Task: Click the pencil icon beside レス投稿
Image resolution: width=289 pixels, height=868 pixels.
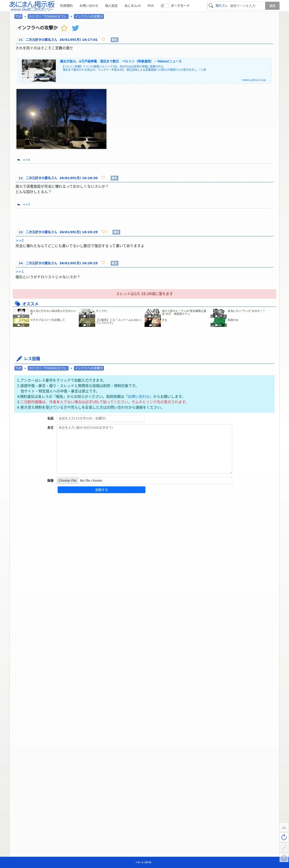Action: click(x=19, y=358)
